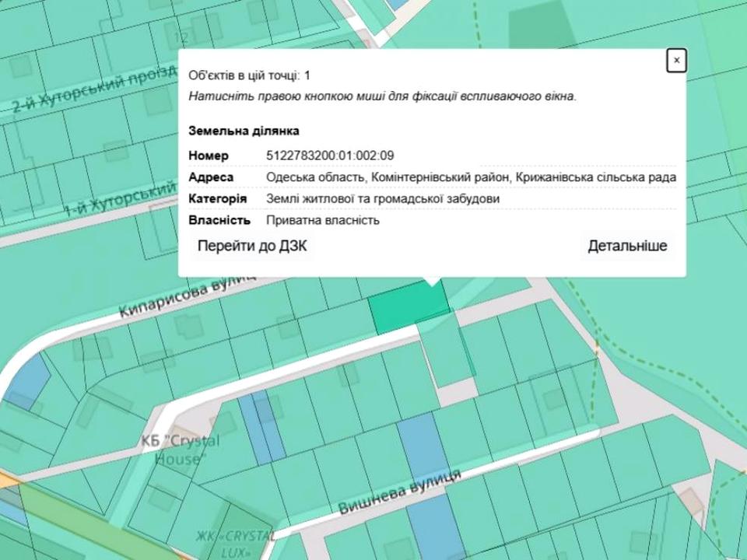The image size is (747, 560).
Task: Click the "Земельна ділянка" heading
Action: coord(244,131)
